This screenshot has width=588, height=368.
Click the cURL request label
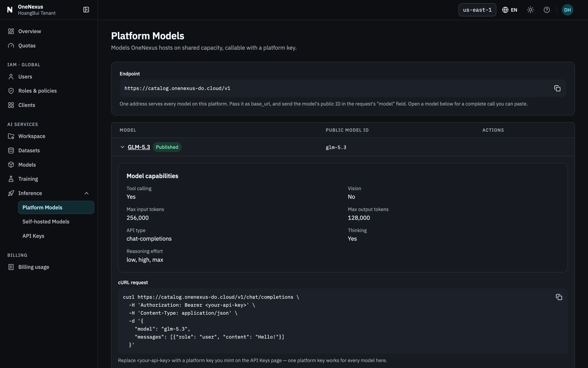click(x=133, y=283)
